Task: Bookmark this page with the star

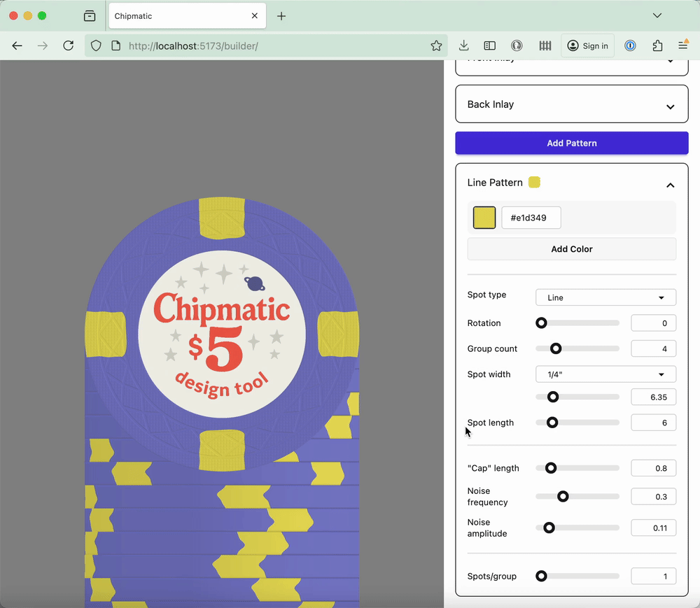Action: point(436,45)
